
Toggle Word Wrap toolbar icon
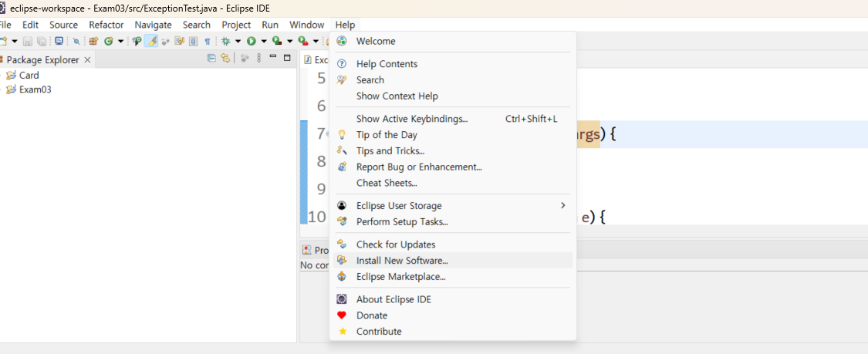tap(179, 41)
